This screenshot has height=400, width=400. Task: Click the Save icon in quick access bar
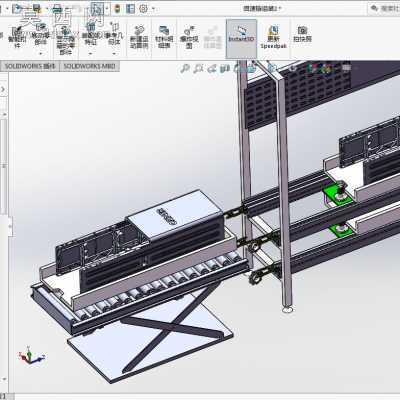point(36,9)
